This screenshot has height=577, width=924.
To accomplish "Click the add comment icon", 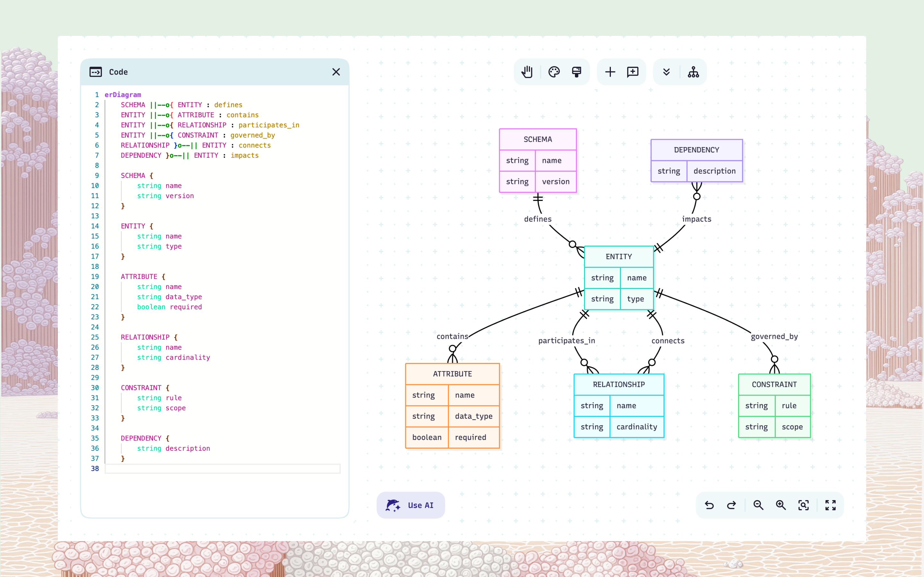I will pos(633,72).
